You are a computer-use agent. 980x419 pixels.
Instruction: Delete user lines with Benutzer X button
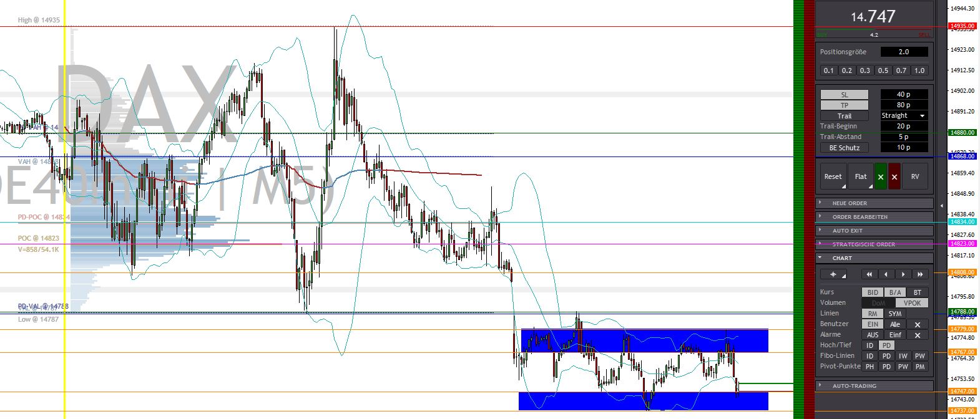tap(918, 324)
